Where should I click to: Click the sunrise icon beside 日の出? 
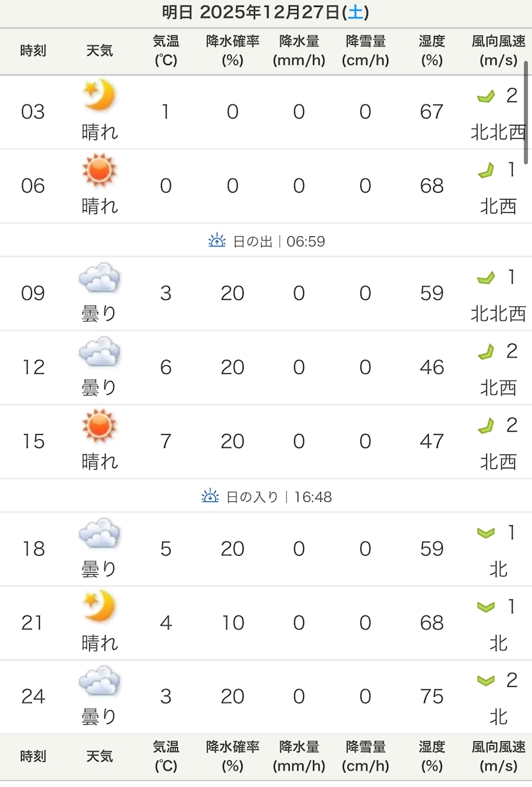click(x=217, y=241)
